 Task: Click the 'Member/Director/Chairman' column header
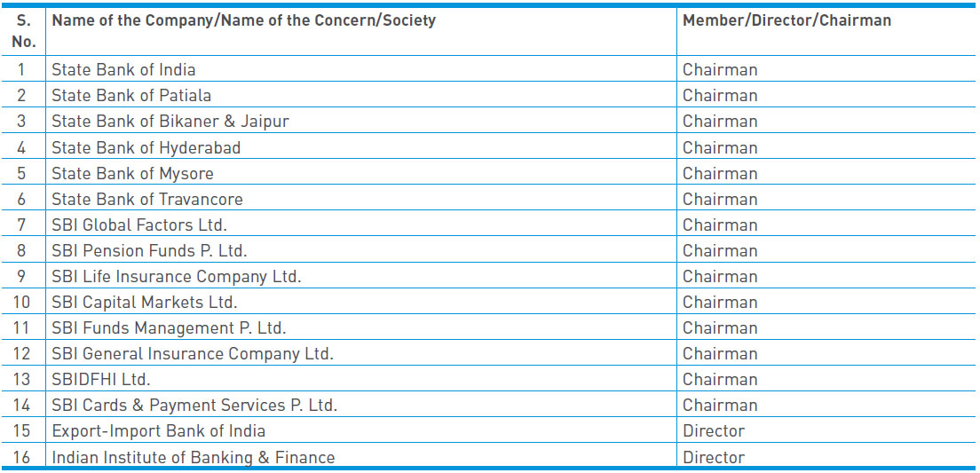pos(786,20)
